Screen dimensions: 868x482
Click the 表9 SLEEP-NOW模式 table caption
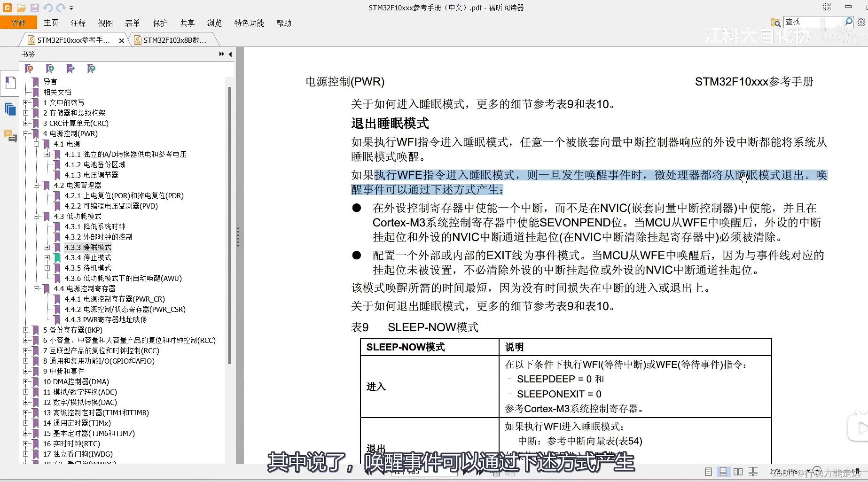(415, 327)
